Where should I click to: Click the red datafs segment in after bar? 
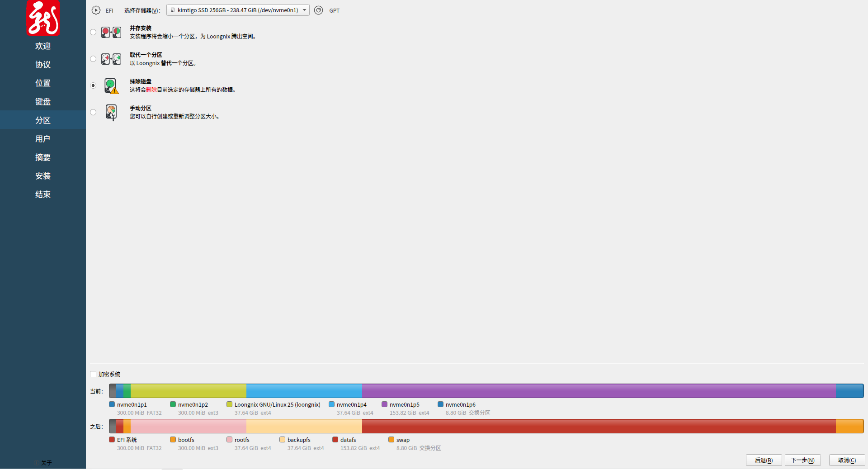tap(599, 426)
